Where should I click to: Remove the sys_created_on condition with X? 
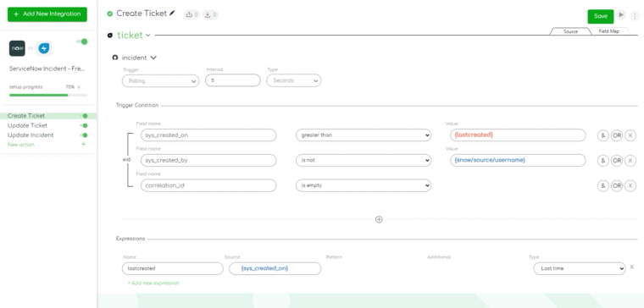(x=630, y=135)
